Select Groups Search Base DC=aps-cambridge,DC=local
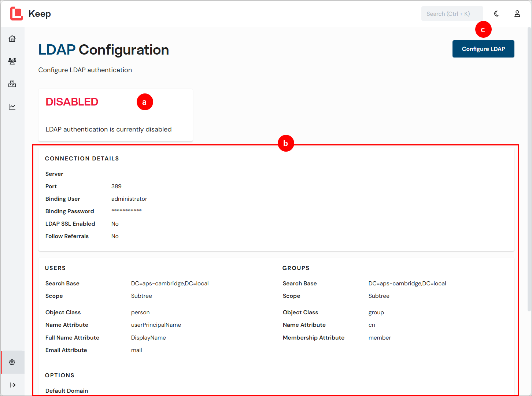This screenshot has height=396, width=532. tap(407, 284)
